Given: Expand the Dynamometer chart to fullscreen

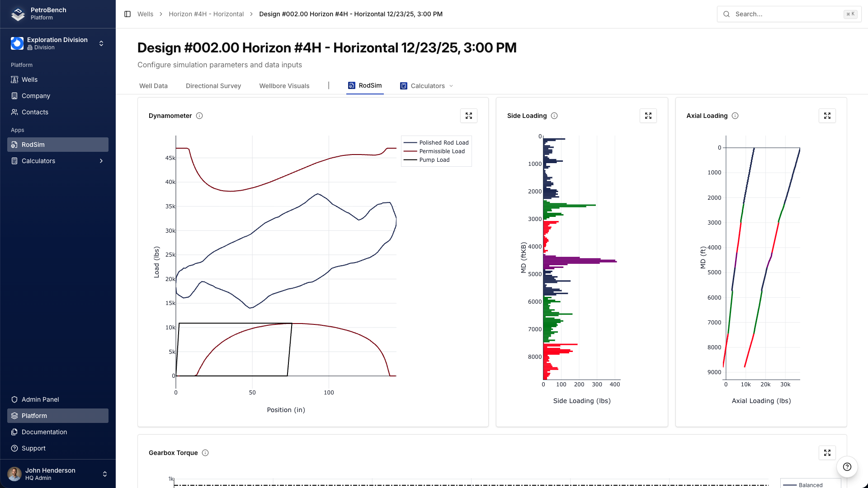Looking at the screenshot, I should click(x=468, y=116).
